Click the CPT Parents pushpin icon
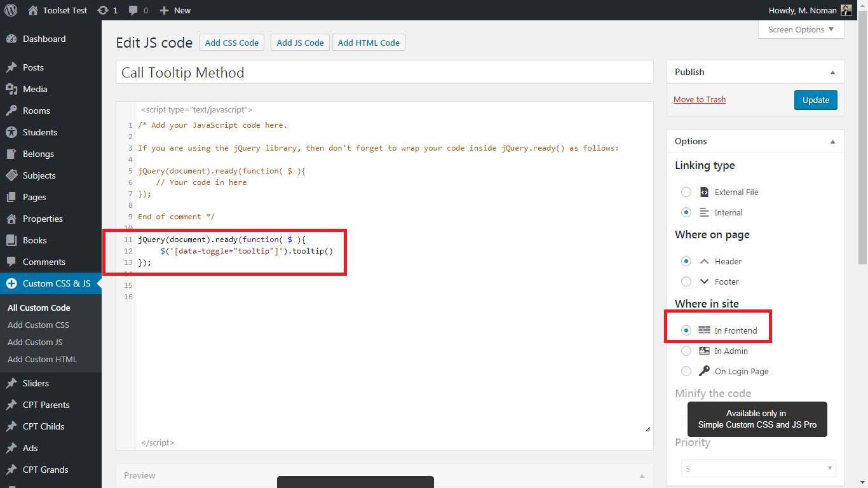 tap(11, 405)
